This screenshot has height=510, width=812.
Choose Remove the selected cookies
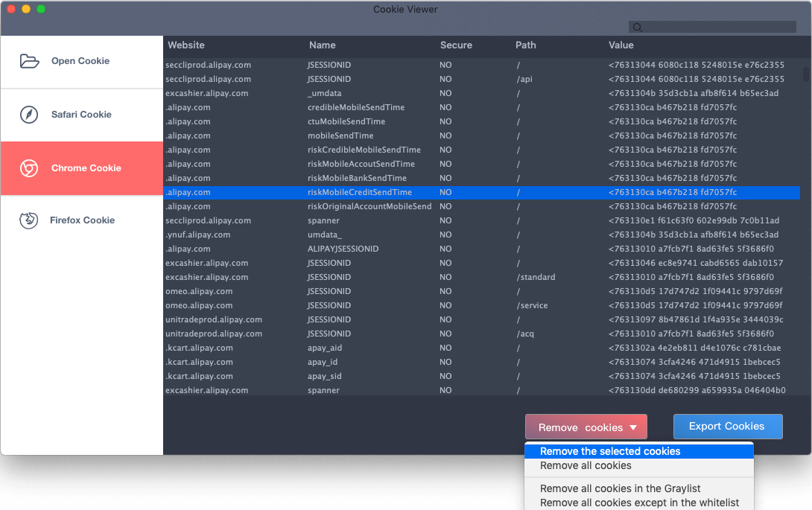tap(639, 451)
